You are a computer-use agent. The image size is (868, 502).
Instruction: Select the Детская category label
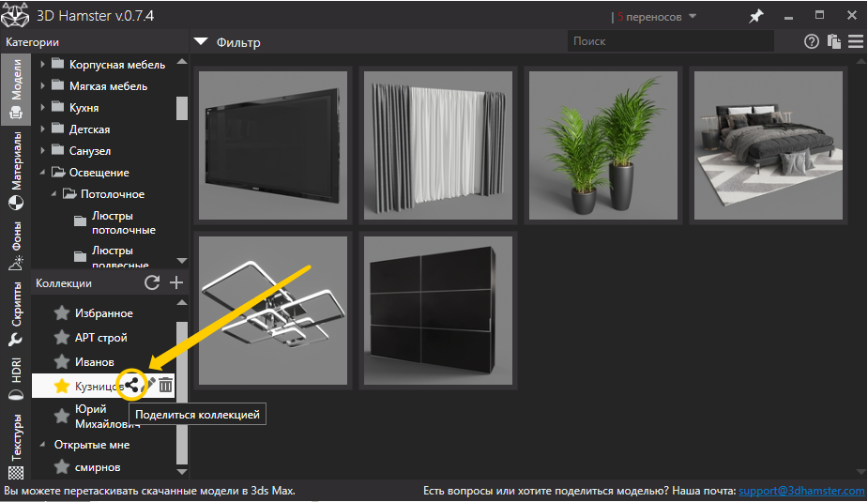pyautogui.click(x=90, y=129)
